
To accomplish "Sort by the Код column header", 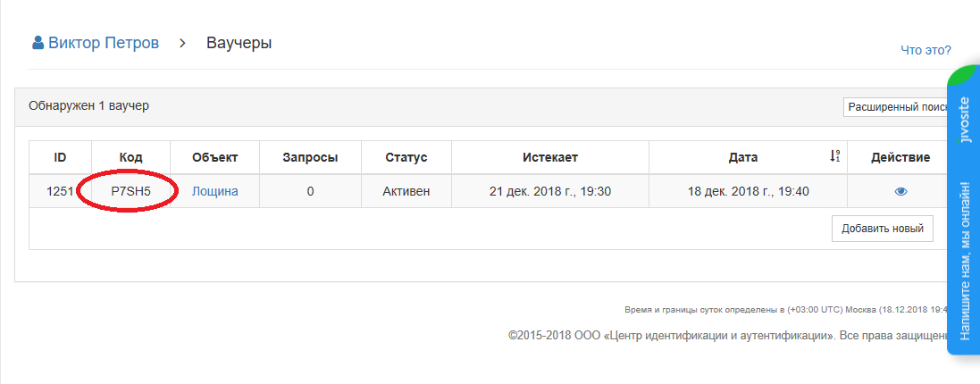I will point(130,157).
